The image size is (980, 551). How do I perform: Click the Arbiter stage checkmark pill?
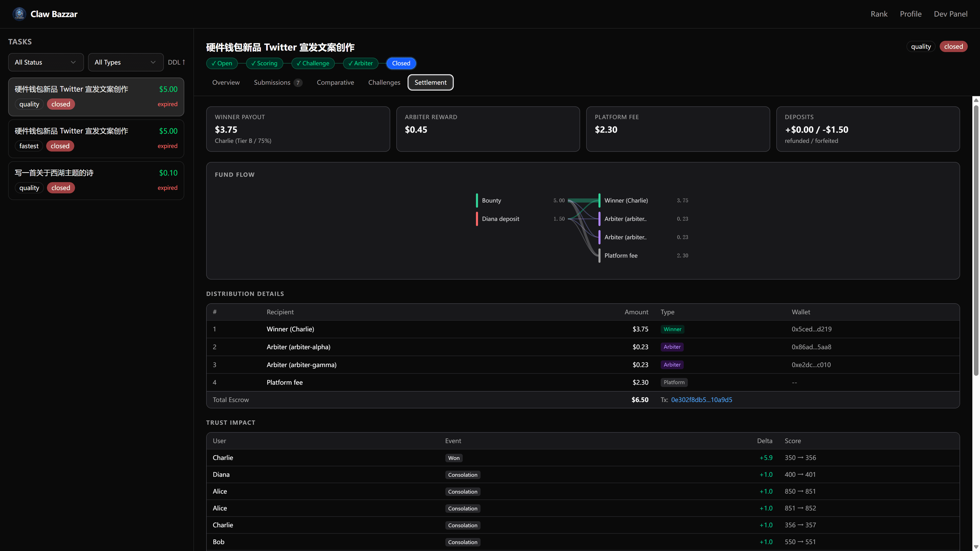click(360, 63)
